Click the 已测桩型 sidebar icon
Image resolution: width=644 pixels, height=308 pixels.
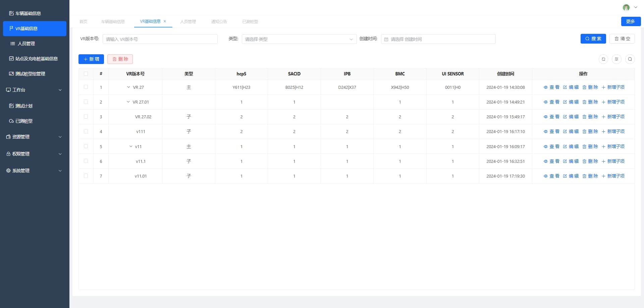click(x=11, y=121)
